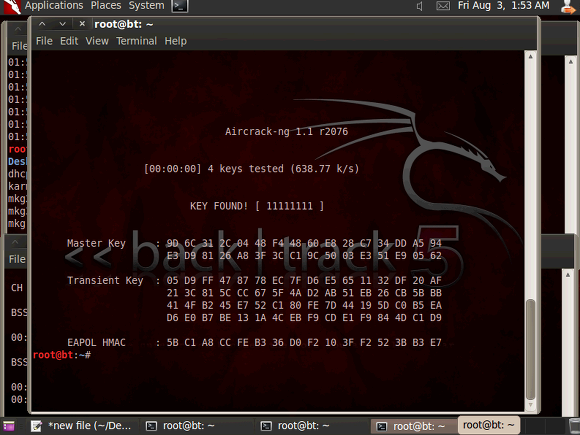Click the user switcher icon
Viewport: 580px width, 435px height.
point(569,6)
